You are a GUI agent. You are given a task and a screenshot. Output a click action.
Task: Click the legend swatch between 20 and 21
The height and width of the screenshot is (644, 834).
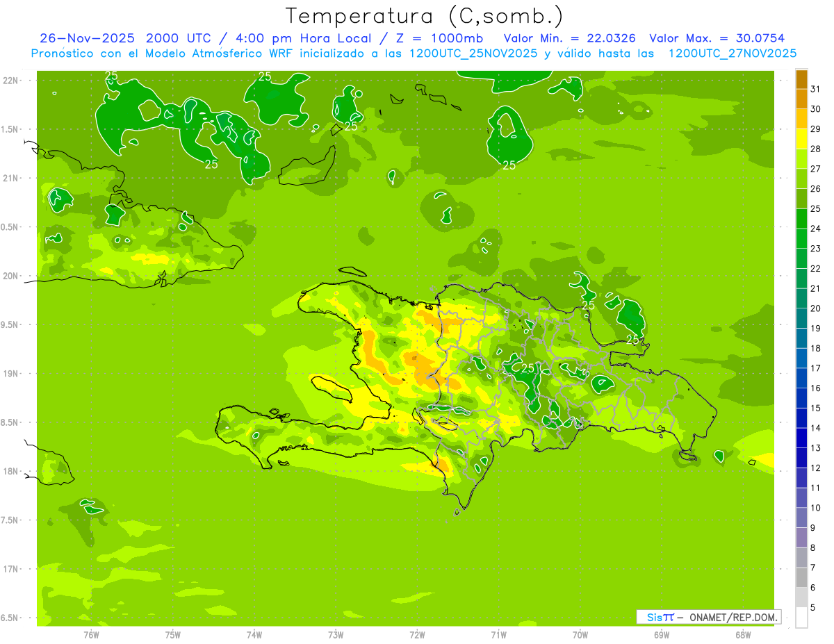click(x=801, y=298)
